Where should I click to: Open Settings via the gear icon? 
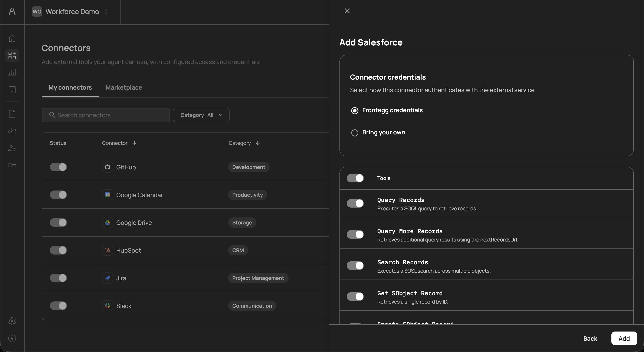(12, 321)
